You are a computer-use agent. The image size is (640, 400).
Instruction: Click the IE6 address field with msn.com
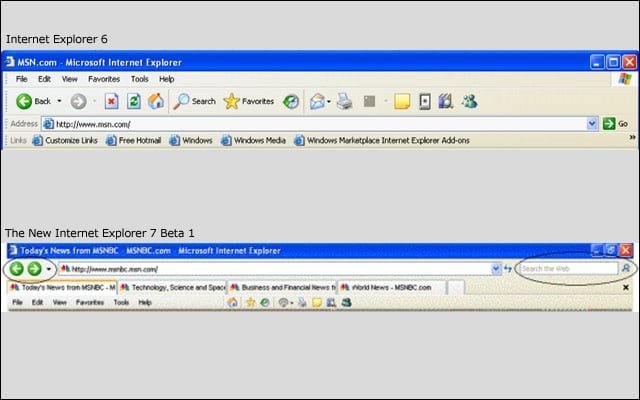[320, 124]
